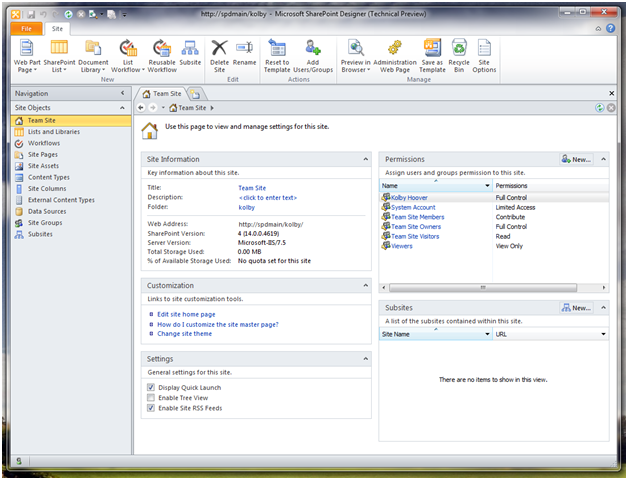This screenshot has width=628, height=480.
Task: Add a new Document Library
Action: 93,56
